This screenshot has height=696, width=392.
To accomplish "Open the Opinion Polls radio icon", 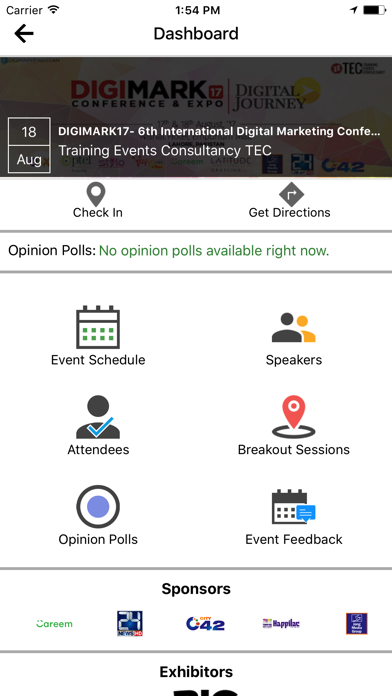I will pos(98,506).
